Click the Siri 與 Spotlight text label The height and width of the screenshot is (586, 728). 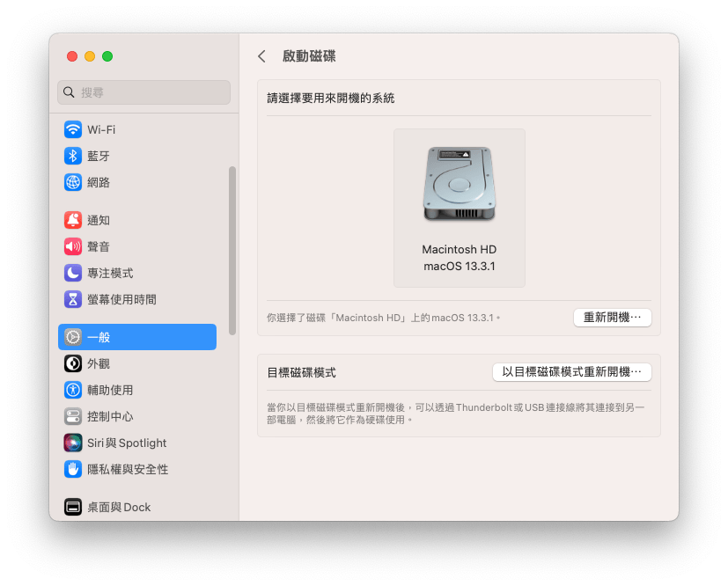pos(127,443)
